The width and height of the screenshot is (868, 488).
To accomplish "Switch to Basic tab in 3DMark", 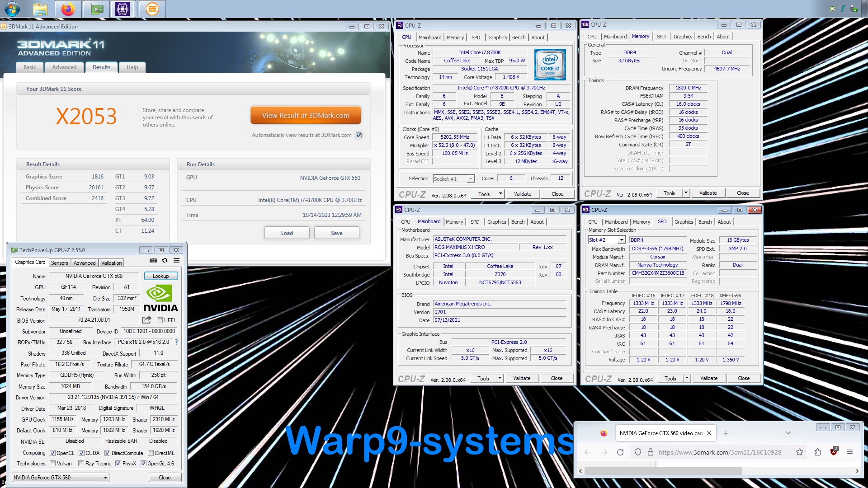I will (x=30, y=67).
